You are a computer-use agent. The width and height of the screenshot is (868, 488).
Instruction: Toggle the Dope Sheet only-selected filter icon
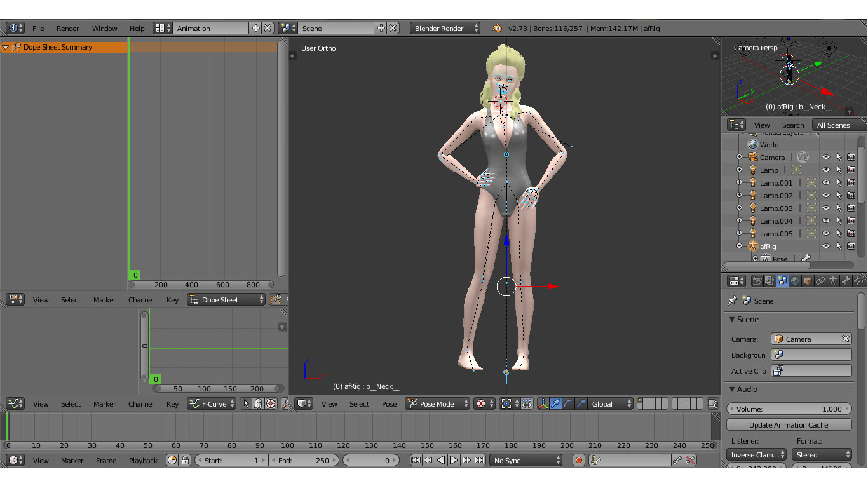click(x=276, y=299)
